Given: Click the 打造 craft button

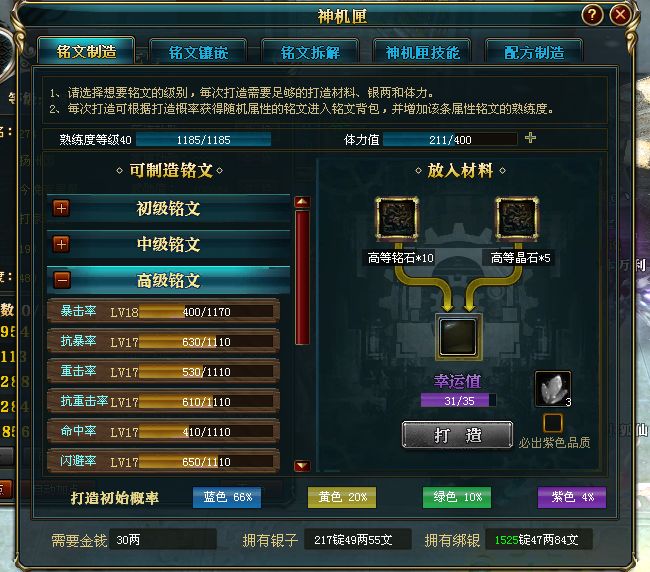Looking at the screenshot, I should [x=458, y=435].
